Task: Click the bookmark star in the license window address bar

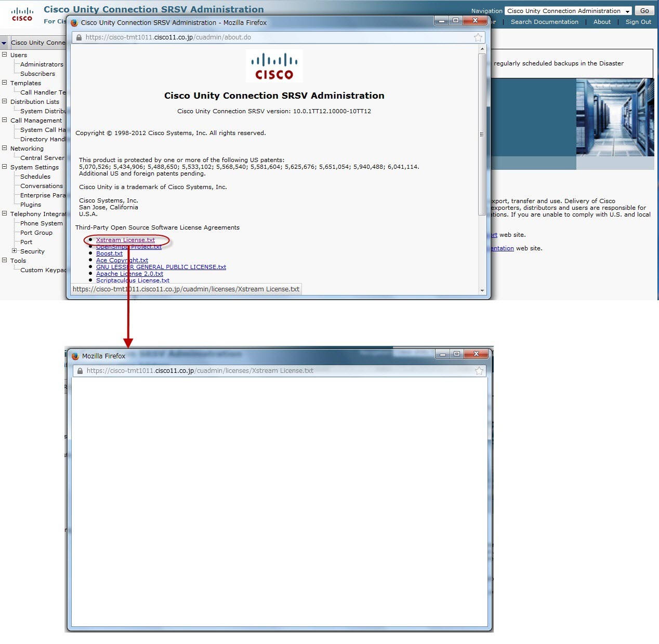Action: click(479, 371)
